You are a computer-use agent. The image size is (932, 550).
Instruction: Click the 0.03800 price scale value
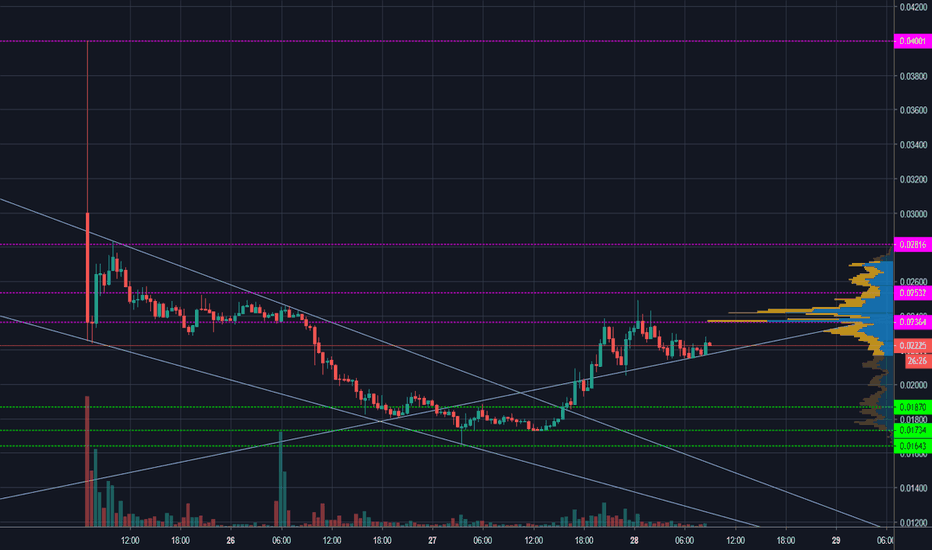[914, 76]
